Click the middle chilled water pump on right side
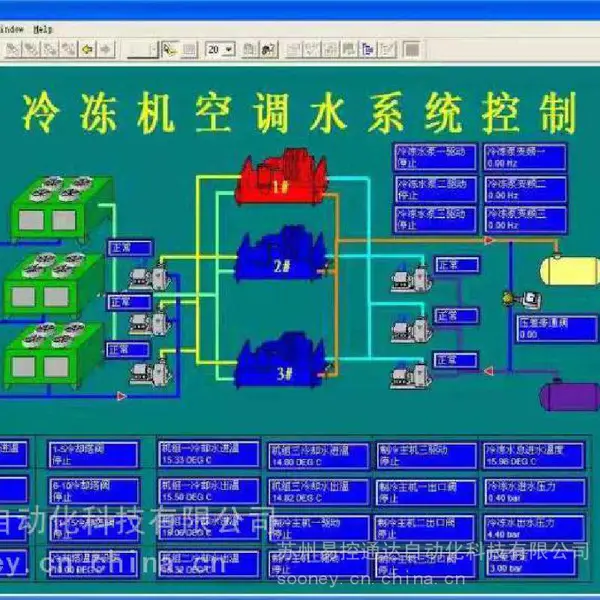 pos(411,329)
